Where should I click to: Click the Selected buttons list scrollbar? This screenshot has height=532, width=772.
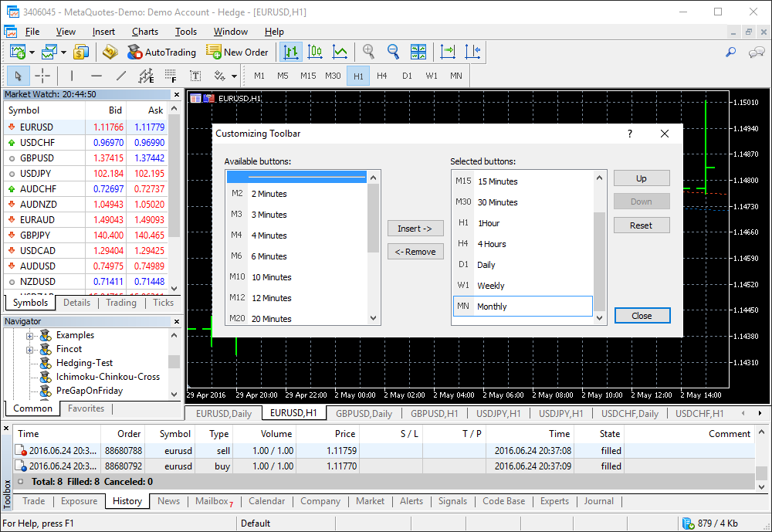[x=599, y=263]
